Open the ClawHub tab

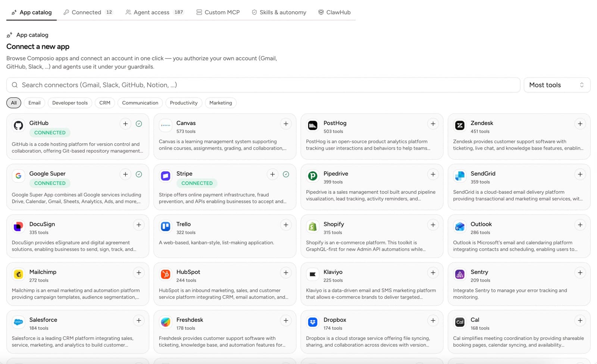(334, 12)
